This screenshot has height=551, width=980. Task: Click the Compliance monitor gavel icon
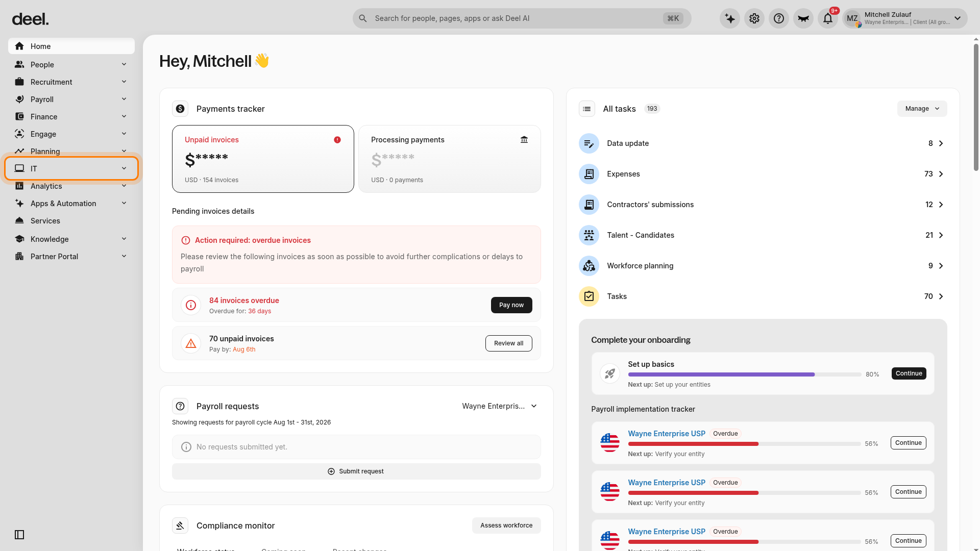180,525
